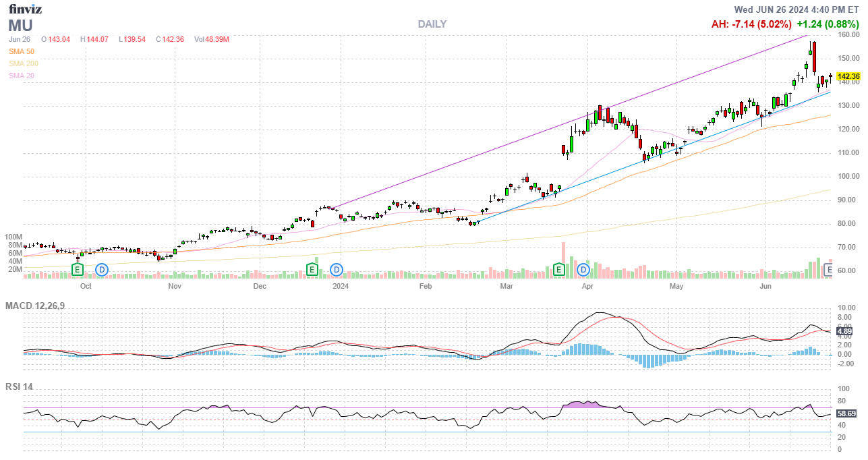This screenshot has height=460, width=868.
Task: Click the SMA 50 legend label
Action: [22, 51]
